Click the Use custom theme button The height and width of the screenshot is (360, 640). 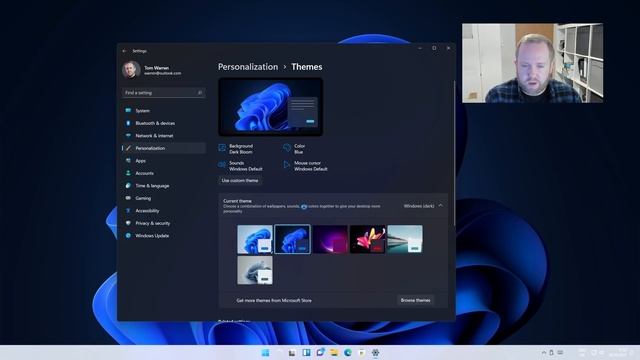point(240,180)
